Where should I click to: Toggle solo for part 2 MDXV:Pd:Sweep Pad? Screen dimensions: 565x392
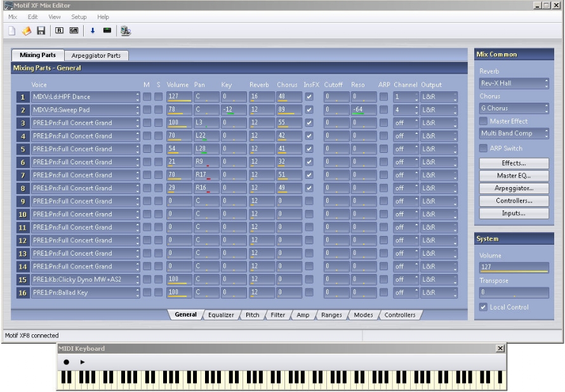click(158, 110)
